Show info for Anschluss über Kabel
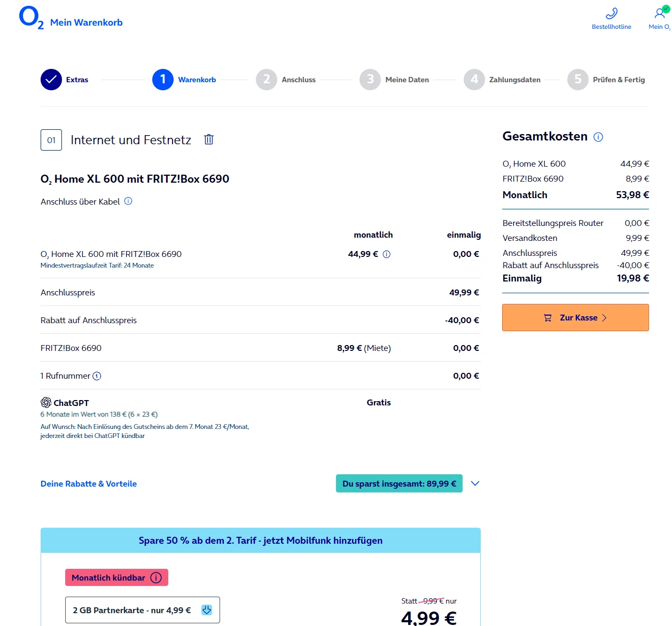 pyautogui.click(x=128, y=201)
